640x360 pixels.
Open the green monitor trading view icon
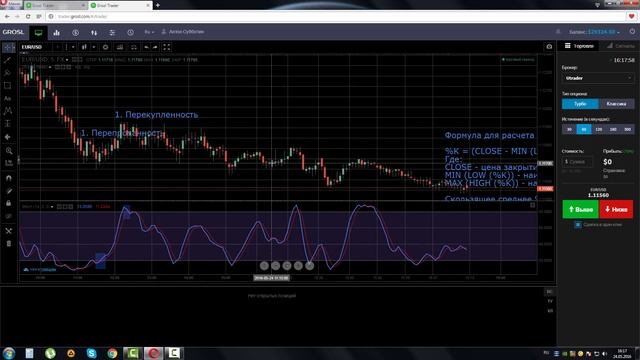[x=38, y=33]
